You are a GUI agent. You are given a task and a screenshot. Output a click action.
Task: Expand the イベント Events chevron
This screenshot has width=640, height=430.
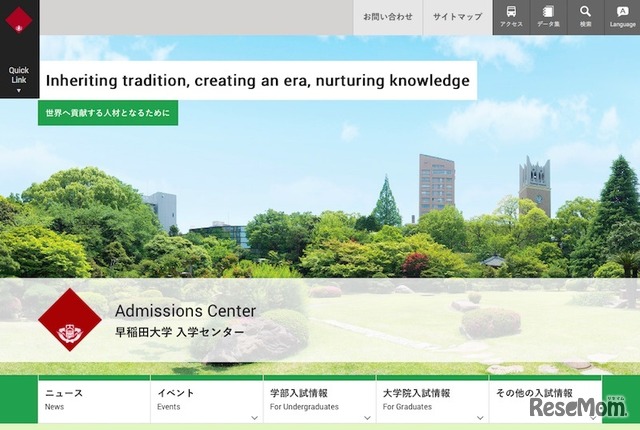(x=254, y=418)
